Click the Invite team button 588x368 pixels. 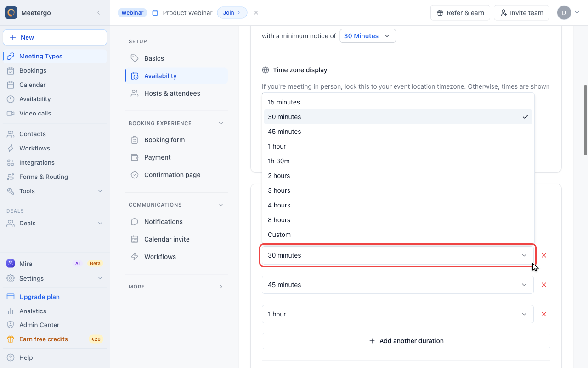point(522,13)
